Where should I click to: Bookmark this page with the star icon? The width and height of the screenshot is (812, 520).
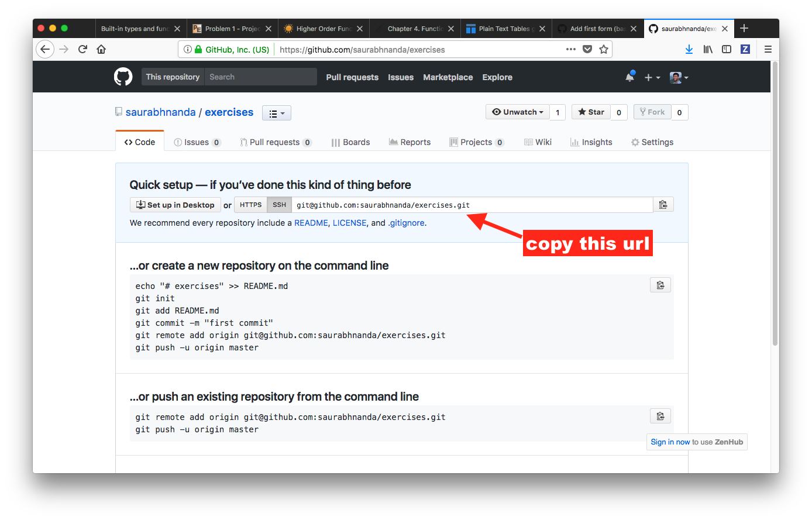pos(604,50)
